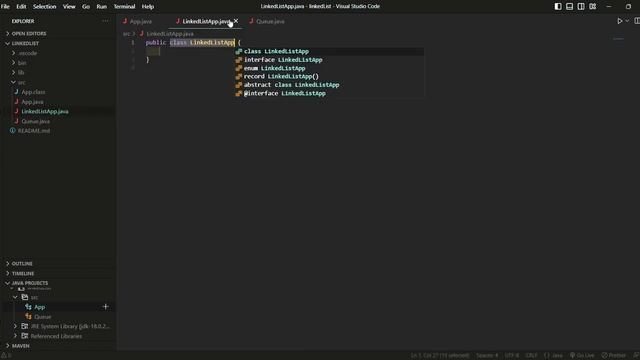Image resolution: width=640 pixels, height=360 pixels.
Task: Run Java with the play icon
Action: click(x=620, y=21)
